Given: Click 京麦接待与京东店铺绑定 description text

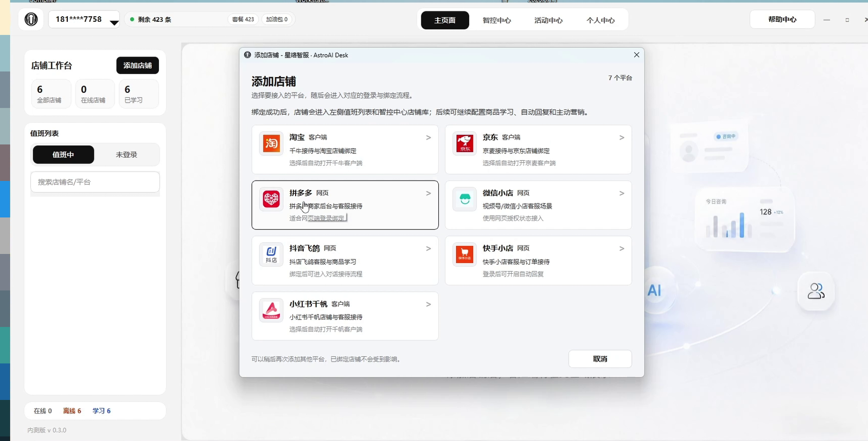Looking at the screenshot, I should pyautogui.click(x=516, y=151).
